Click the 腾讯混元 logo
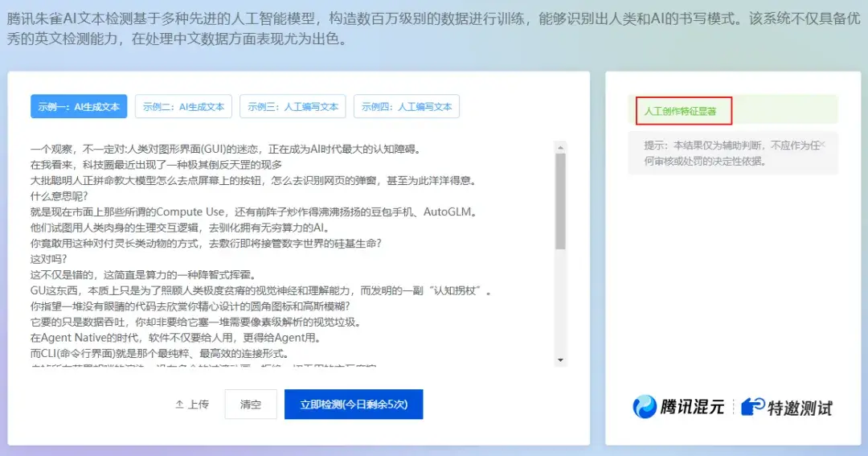The image size is (868, 456). click(678, 407)
